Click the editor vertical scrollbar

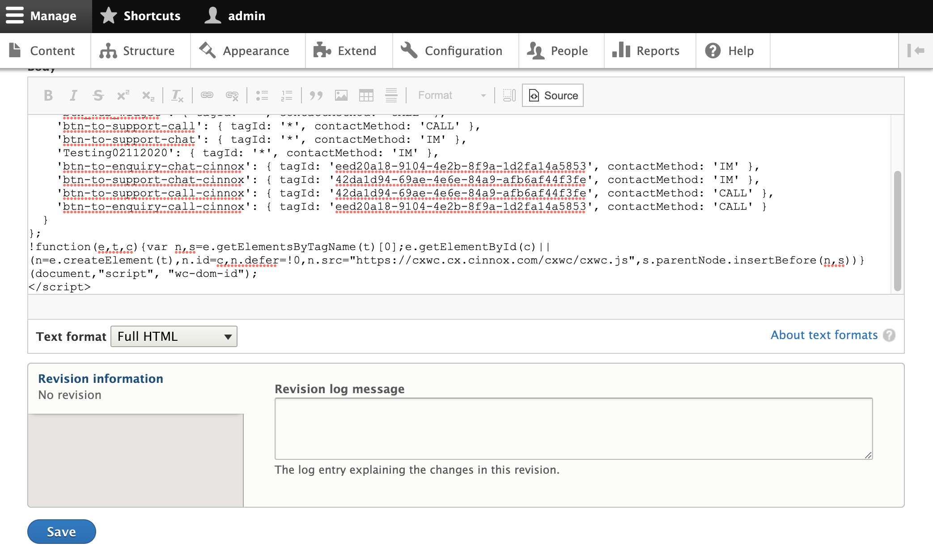(x=897, y=230)
